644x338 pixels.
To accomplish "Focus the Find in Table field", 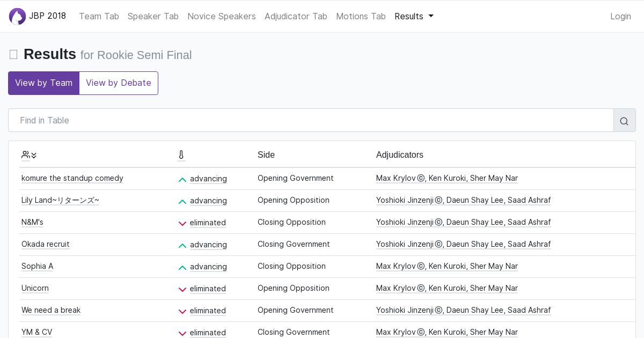I will pyautogui.click(x=311, y=121).
